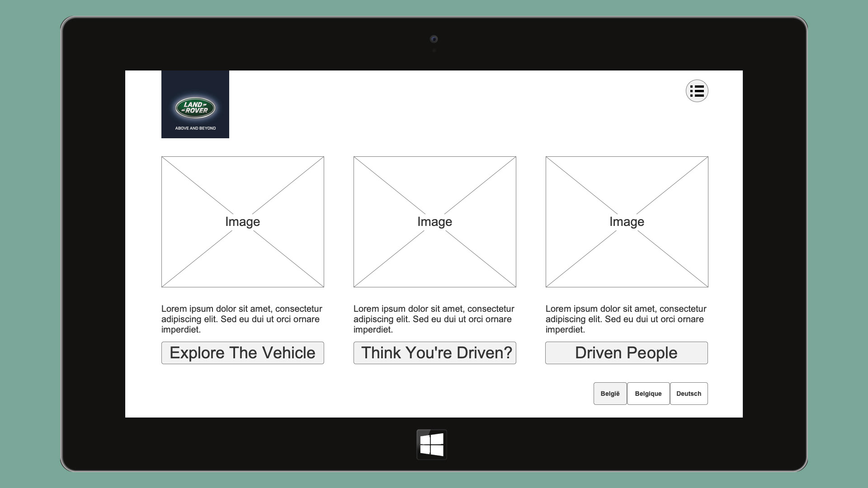Click the paragraph above Think You're Driven?

pyautogui.click(x=434, y=319)
